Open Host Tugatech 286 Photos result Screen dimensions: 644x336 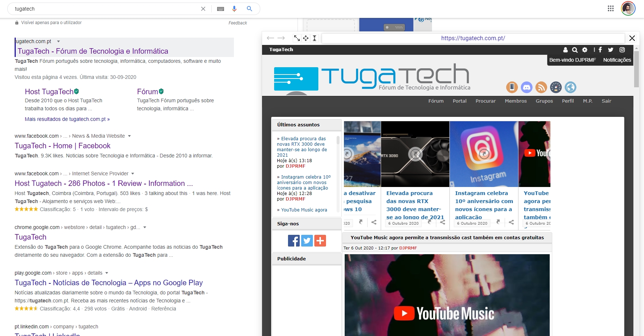pos(103,183)
